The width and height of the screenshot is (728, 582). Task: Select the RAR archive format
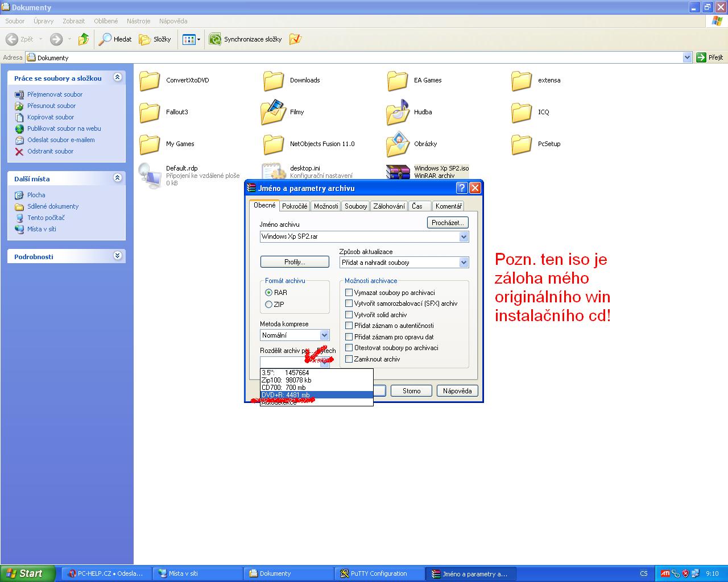(269, 293)
